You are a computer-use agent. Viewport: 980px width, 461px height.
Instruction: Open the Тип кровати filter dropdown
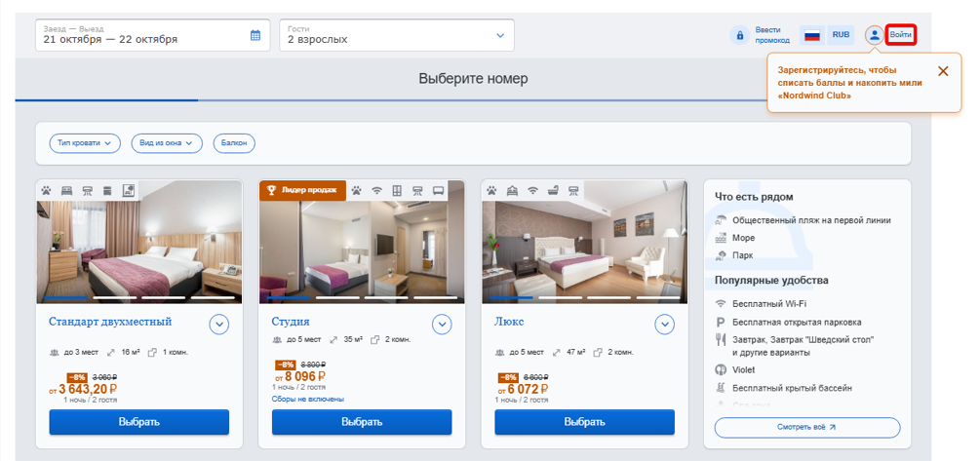click(85, 143)
